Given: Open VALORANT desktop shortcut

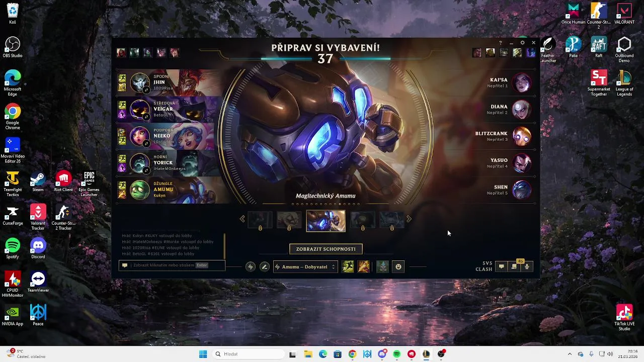Looking at the screenshot, I should 624,14.
